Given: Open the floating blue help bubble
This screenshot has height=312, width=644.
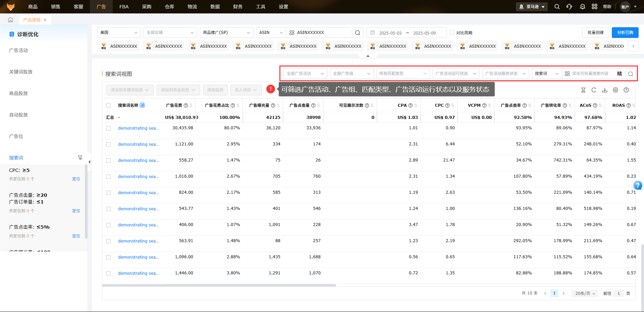Looking at the screenshot, I should click(x=638, y=185).
